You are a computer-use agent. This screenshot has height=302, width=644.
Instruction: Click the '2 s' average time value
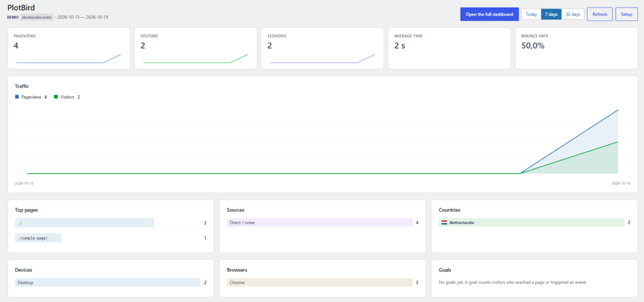pyautogui.click(x=400, y=46)
